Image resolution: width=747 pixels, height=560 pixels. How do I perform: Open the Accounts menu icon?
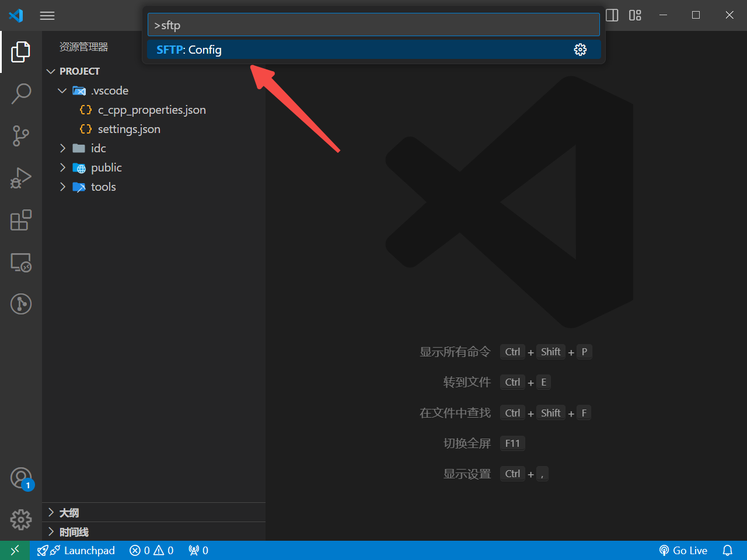click(x=21, y=478)
